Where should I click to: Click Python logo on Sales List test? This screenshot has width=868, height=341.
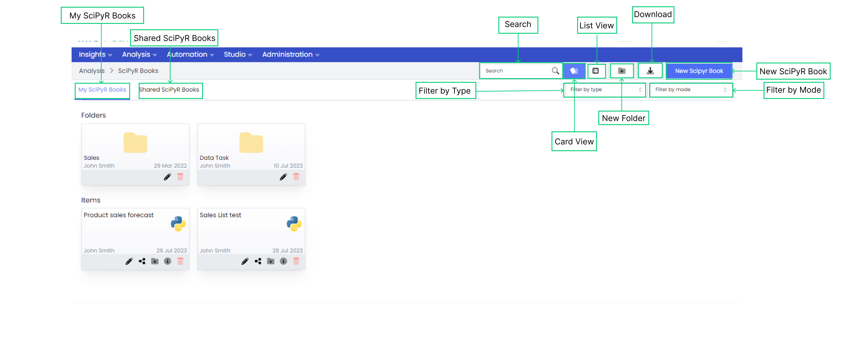click(x=294, y=224)
